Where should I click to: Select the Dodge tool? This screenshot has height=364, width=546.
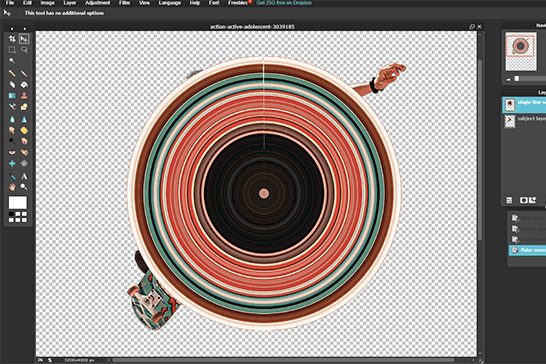pyautogui.click(x=12, y=141)
